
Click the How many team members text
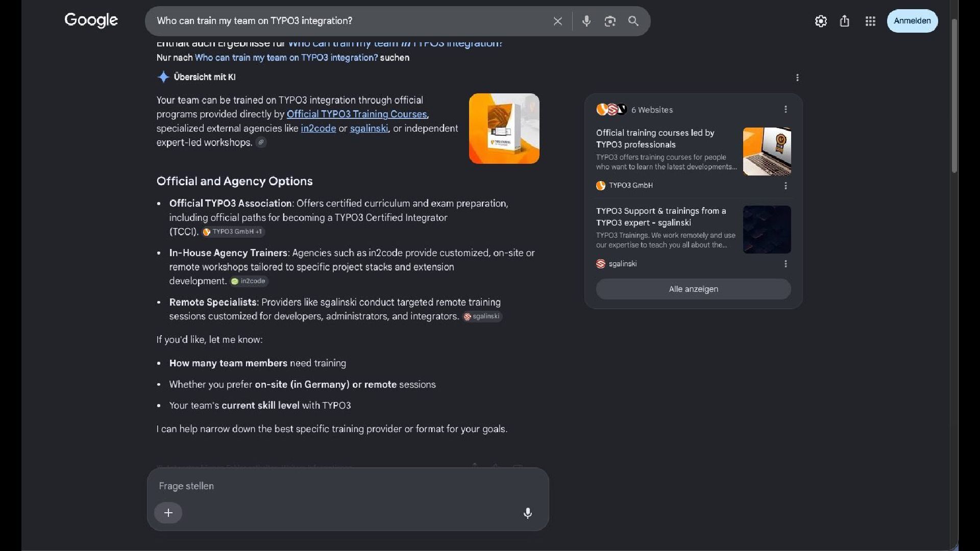pyautogui.click(x=228, y=363)
